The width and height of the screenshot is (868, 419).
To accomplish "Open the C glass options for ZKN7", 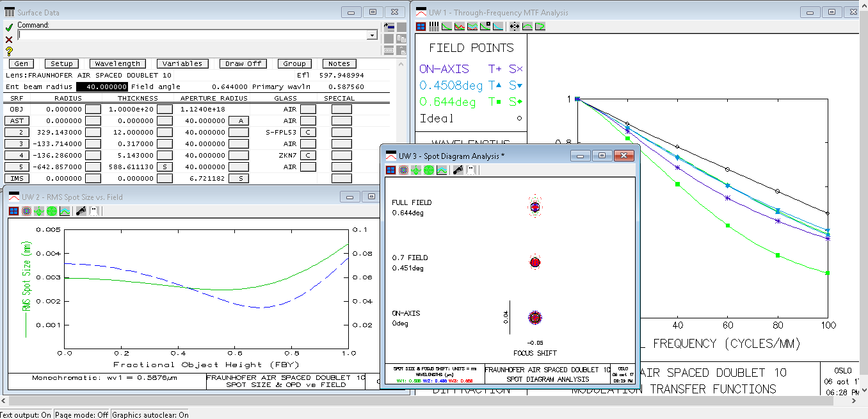I will (308, 155).
